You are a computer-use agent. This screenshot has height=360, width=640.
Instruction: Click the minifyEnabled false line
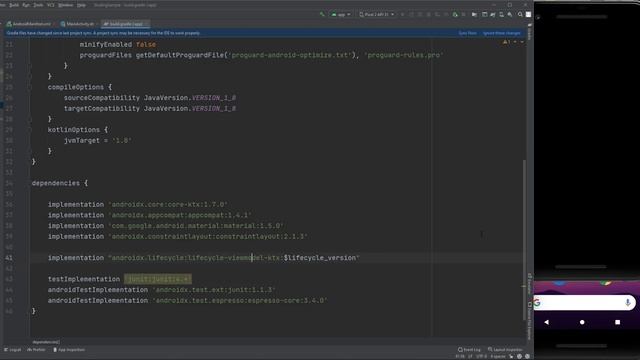click(118, 44)
